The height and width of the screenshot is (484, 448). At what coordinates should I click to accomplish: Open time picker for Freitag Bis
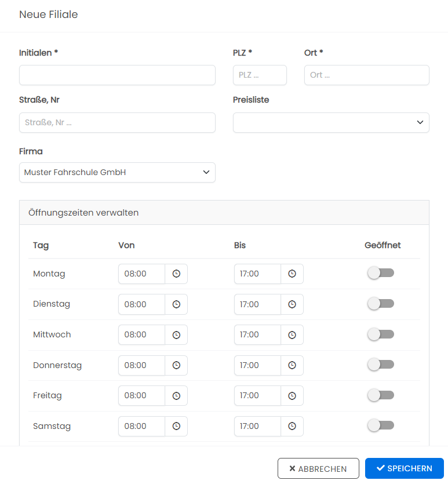click(292, 396)
